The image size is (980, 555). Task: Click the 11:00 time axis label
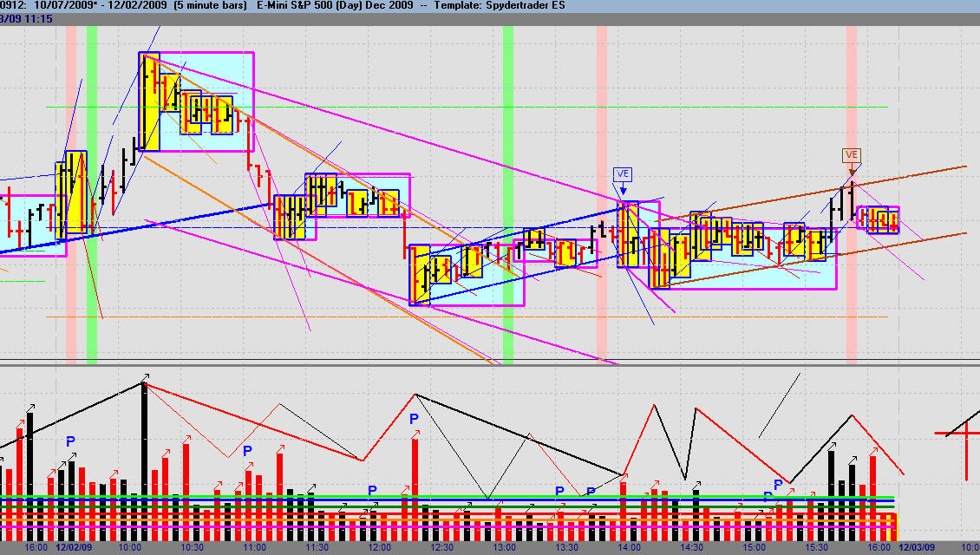click(254, 547)
